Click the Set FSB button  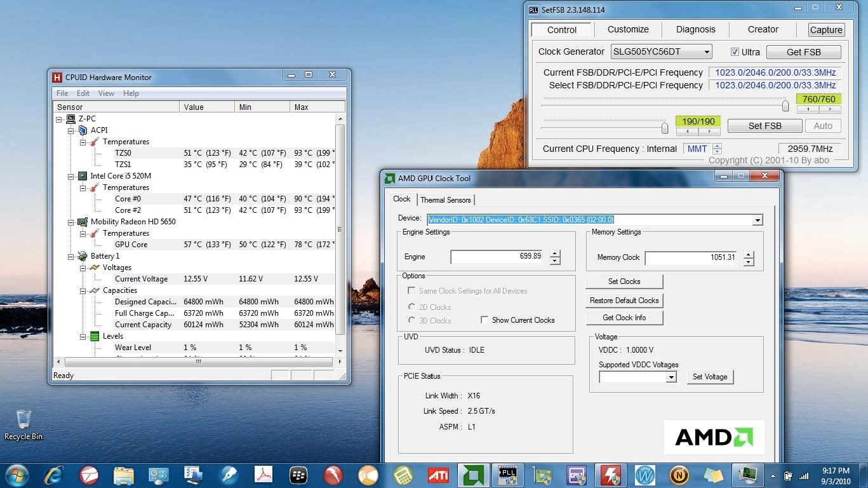click(x=765, y=126)
